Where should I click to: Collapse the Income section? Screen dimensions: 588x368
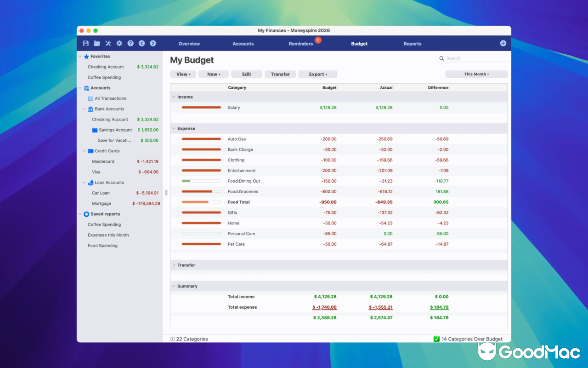(175, 97)
